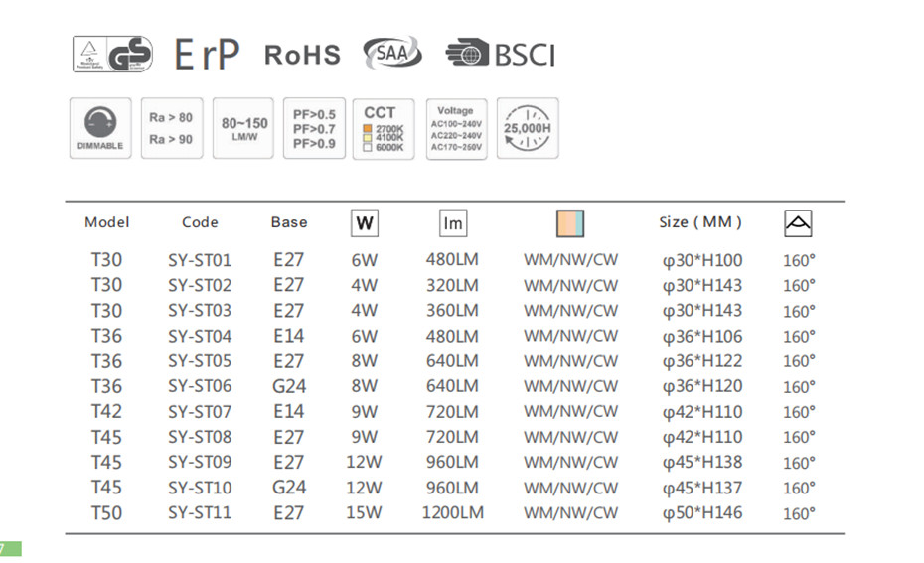This screenshot has height=563, width=924.
Task: Click the ErP certification text
Action: click(x=207, y=55)
